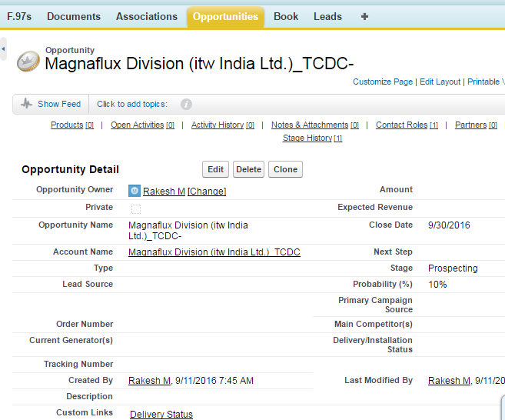The width and height of the screenshot is (505, 420).
Task: Go to the Book tab
Action: (x=286, y=16)
